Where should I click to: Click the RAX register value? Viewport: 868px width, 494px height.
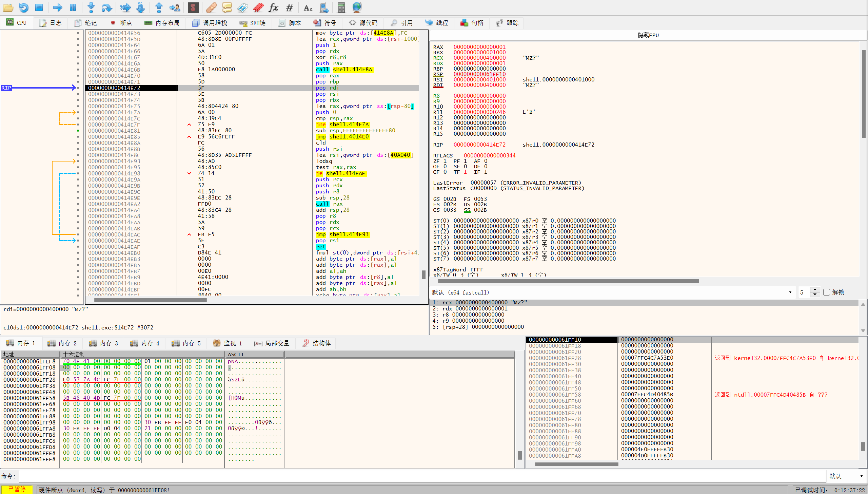tap(479, 47)
